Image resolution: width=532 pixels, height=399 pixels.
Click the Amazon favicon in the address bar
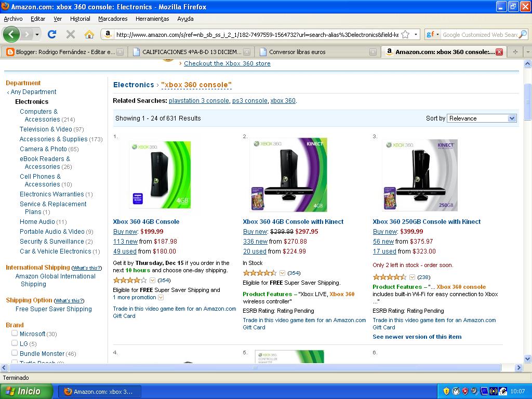108,34
